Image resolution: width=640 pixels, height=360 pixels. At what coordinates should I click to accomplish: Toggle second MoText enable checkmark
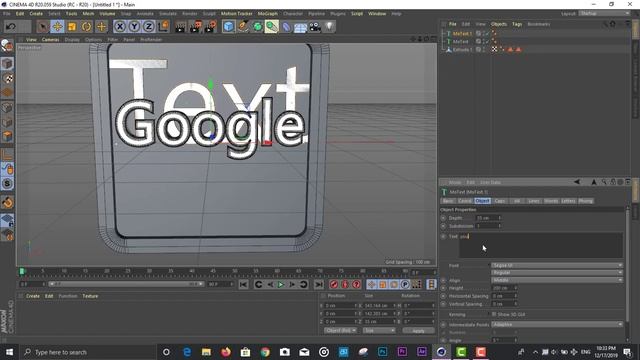point(487,42)
